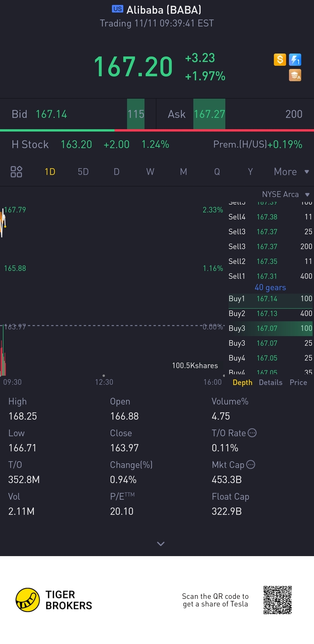Select the 5D chart period
Viewport: 314px width, 644px height.
[83, 172]
